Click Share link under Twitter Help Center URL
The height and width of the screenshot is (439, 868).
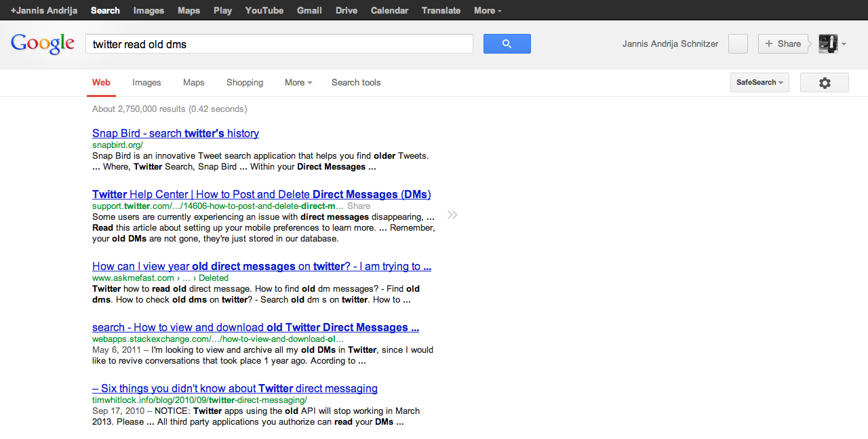[x=359, y=206]
